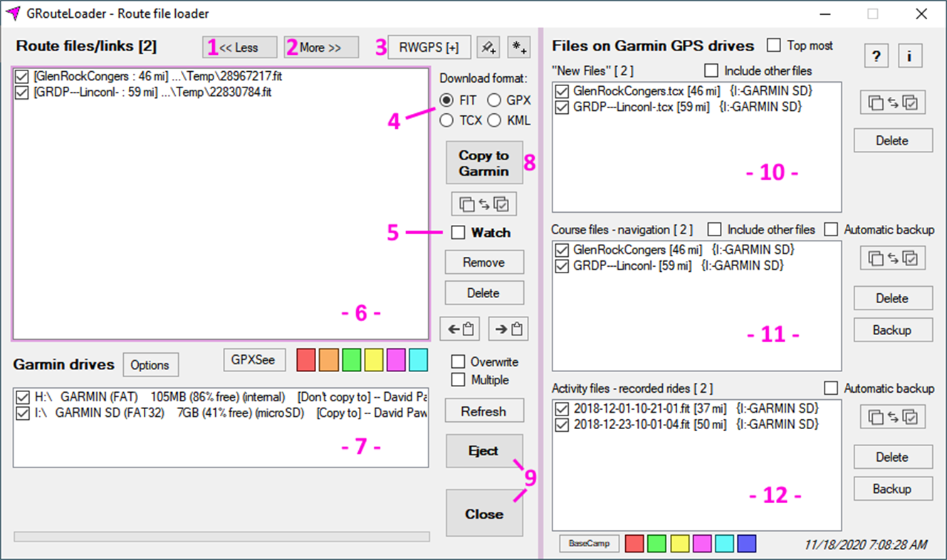Expand RWGPS [+] options
This screenshot has width=947, height=560.
pyautogui.click(x=429, y=47)
